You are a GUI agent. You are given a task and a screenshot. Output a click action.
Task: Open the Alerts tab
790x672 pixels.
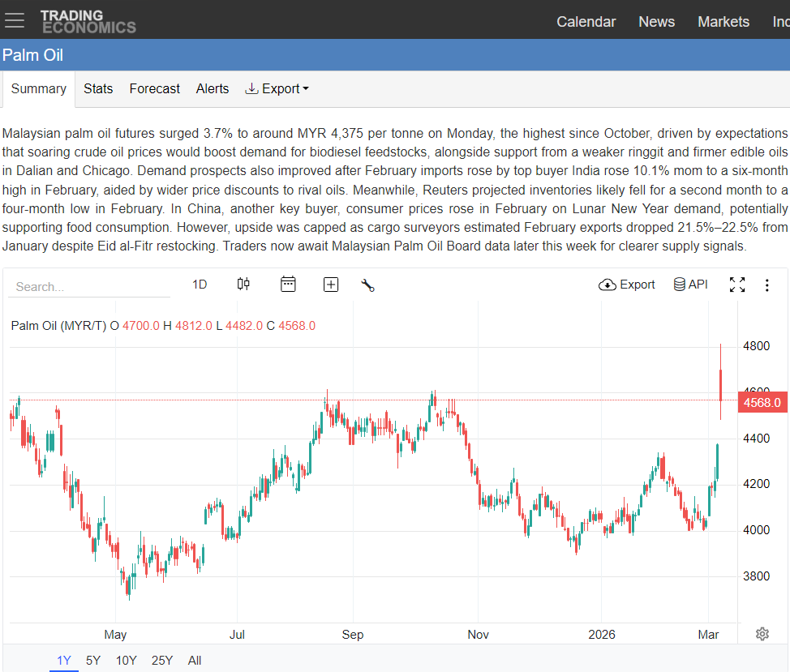coord(213,88)
